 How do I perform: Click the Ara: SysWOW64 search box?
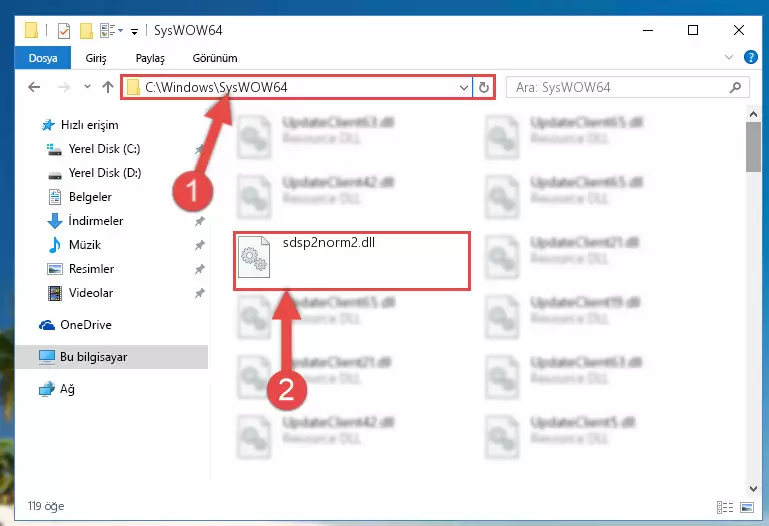627,87
